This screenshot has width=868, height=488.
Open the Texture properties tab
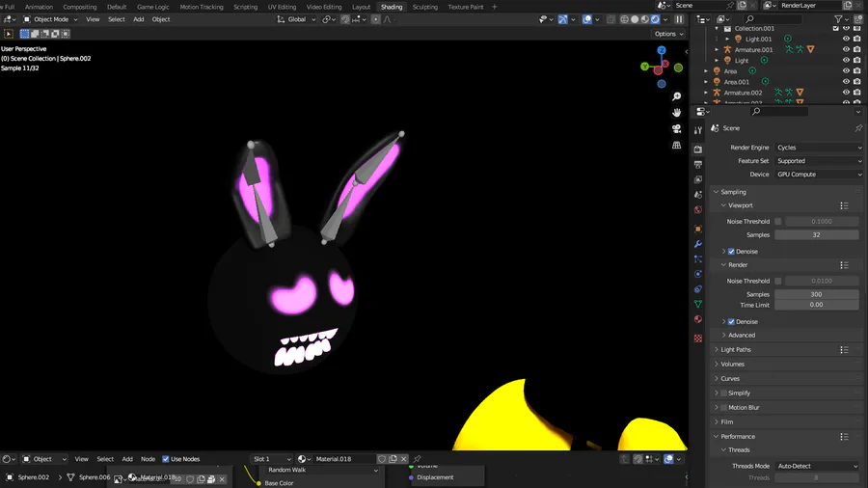coord(698,339)
